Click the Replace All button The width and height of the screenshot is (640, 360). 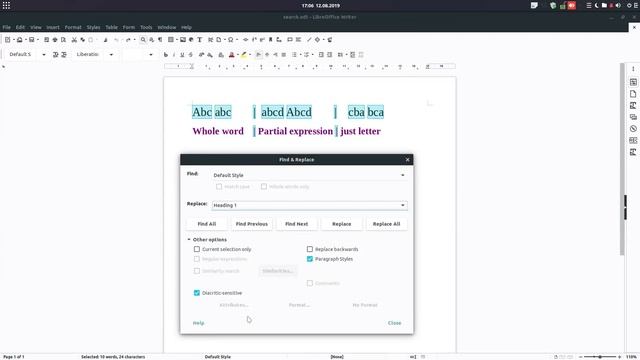(x=387, y=224)
